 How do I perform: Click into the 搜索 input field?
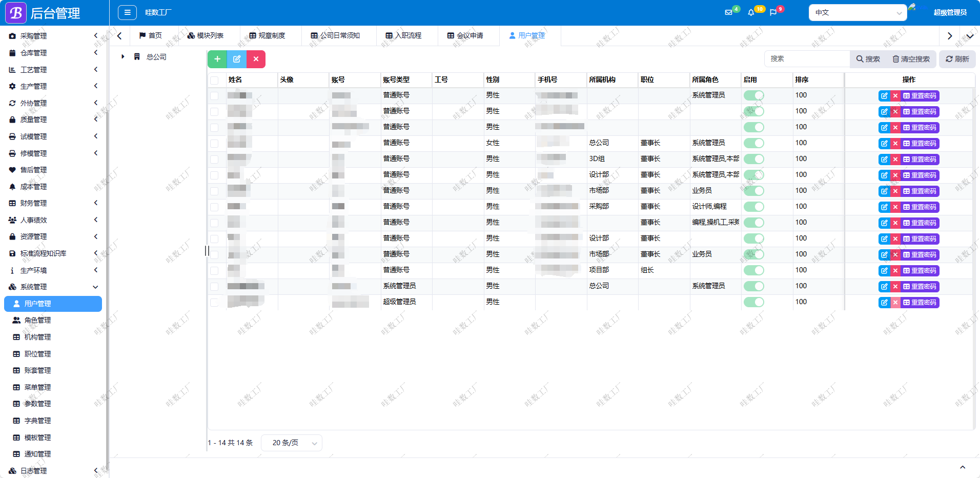(x=807, y=59)
